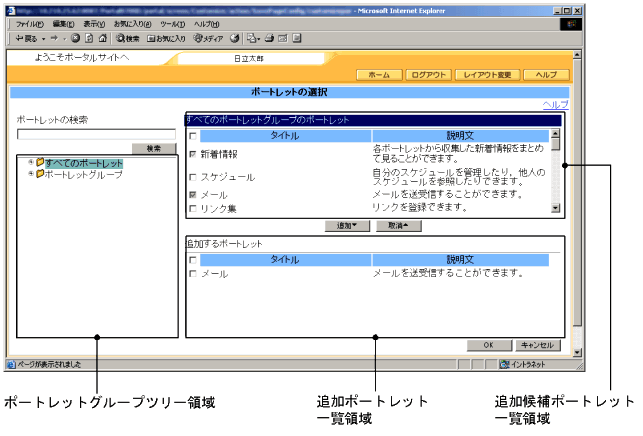Click the candidate list scrollbar down arrow

pyautogui.click(x=557, y=208)
